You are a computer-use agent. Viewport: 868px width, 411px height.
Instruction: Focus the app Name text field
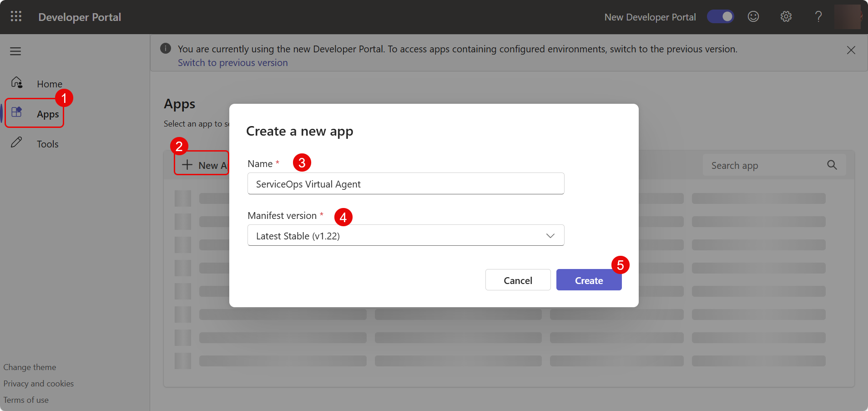click(405, 184)
